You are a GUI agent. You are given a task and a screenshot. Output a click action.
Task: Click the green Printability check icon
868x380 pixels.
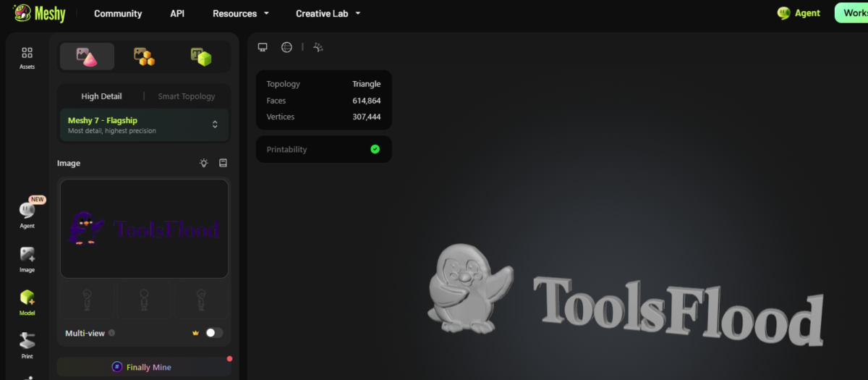[x=375, y=149]
